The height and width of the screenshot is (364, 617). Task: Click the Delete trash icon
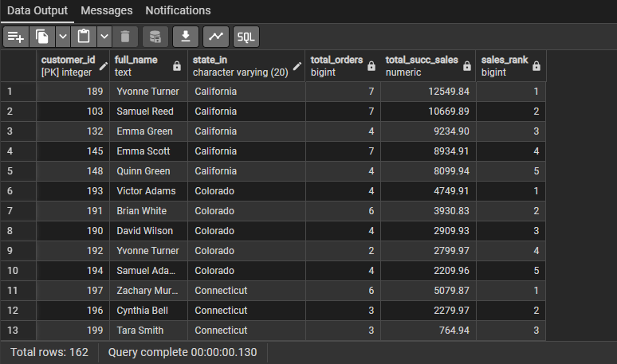124,36
